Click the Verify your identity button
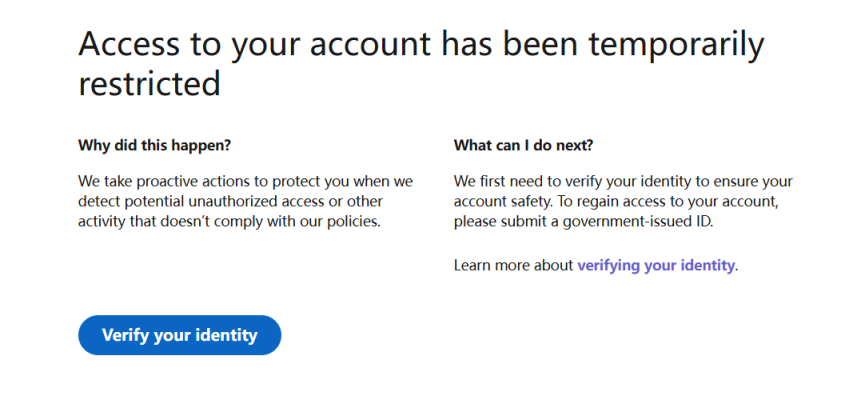Screen dimensions: 861x404 point(180,335)
